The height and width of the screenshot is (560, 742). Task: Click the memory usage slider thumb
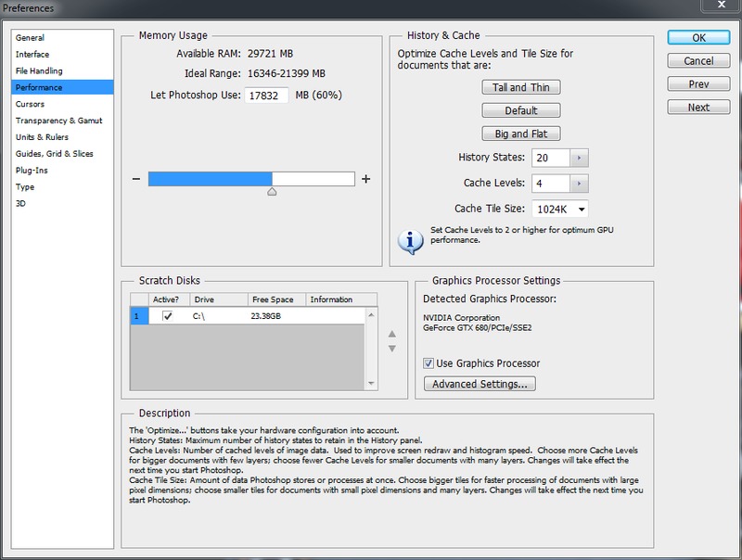(272, 192)
